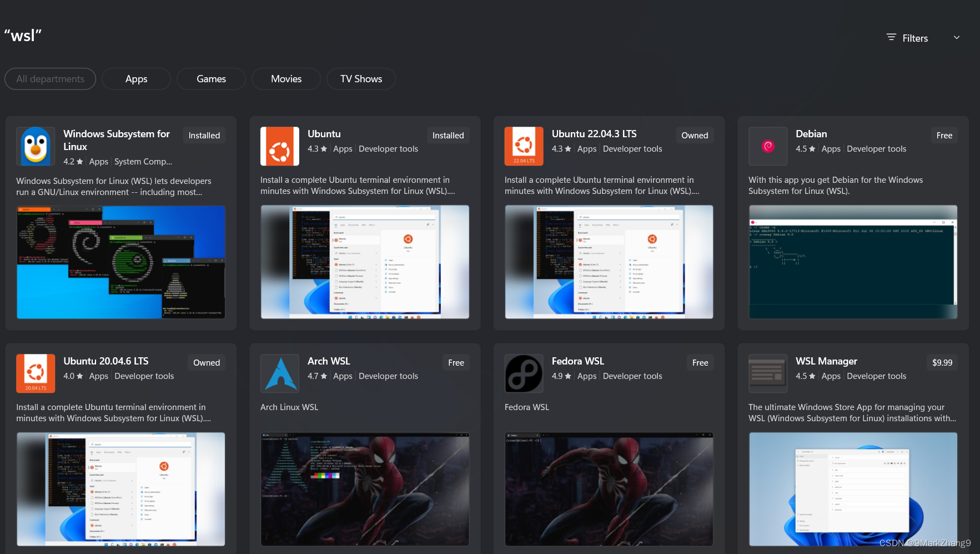Image resolution: width=980 pixels, height=554 pixels.
Task: Click the Debian title text
Action: coord(811,134)
